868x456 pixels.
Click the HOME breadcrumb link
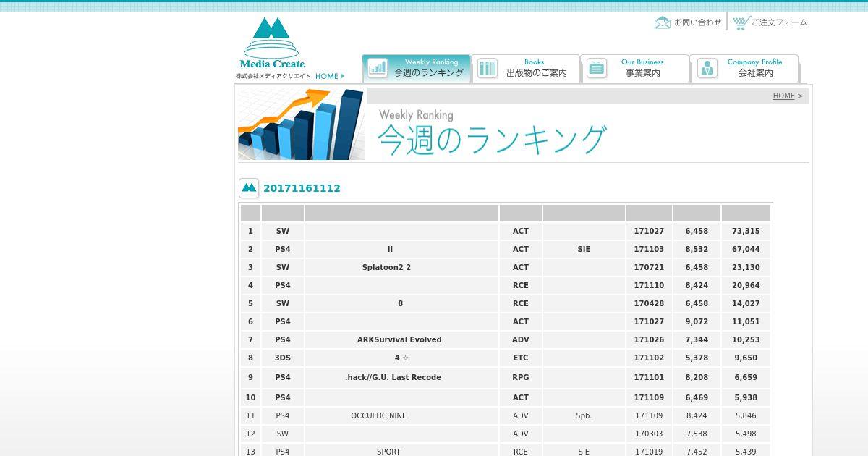[x=783, y=96]
